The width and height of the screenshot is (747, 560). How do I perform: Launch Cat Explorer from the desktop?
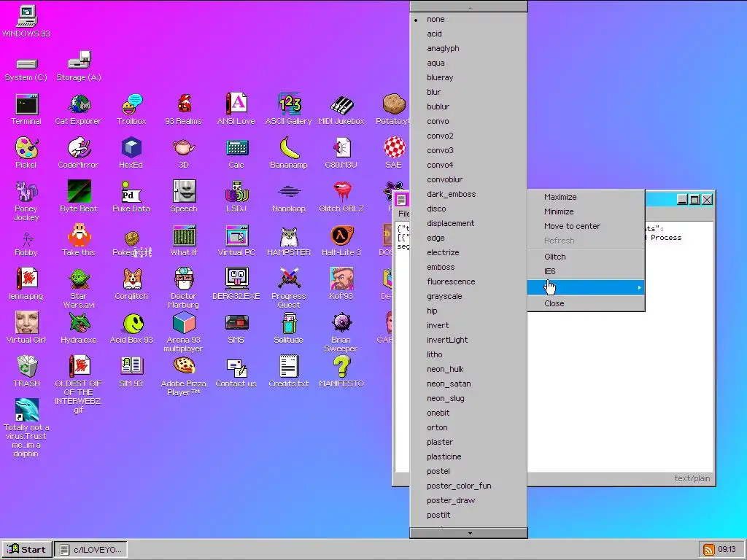coord(79,109)
